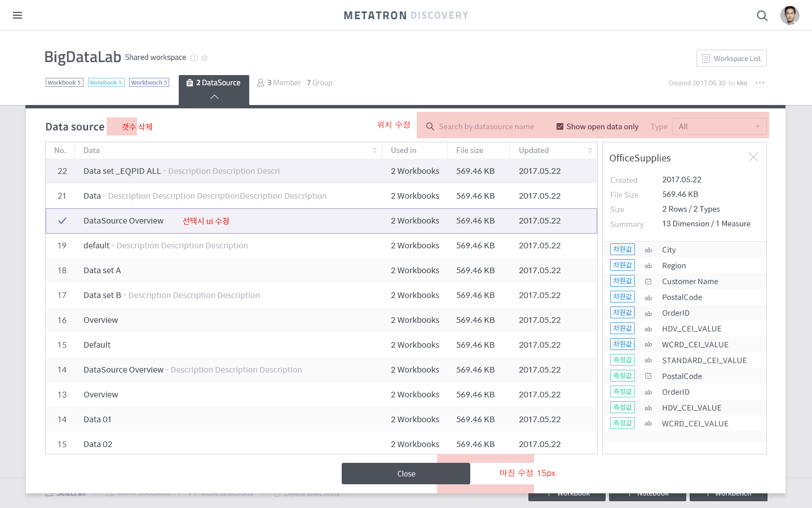Select datasource row number 21
Image resolution: width=812 pixels, height=508 pixels.
coord(321,196)
